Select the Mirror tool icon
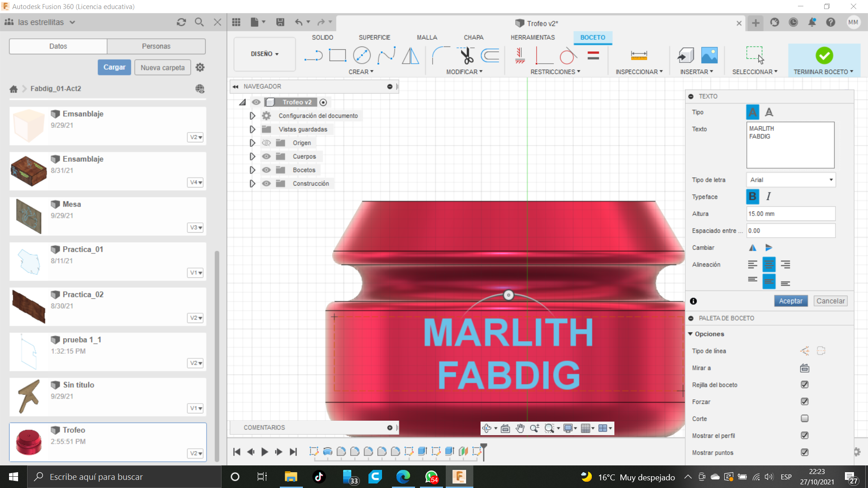 [x=410, y=56]
